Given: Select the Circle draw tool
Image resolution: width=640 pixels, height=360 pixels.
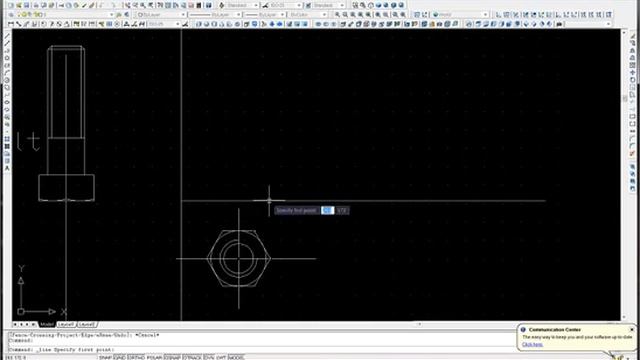Looking at the screenshot, I should click(7, 80).
